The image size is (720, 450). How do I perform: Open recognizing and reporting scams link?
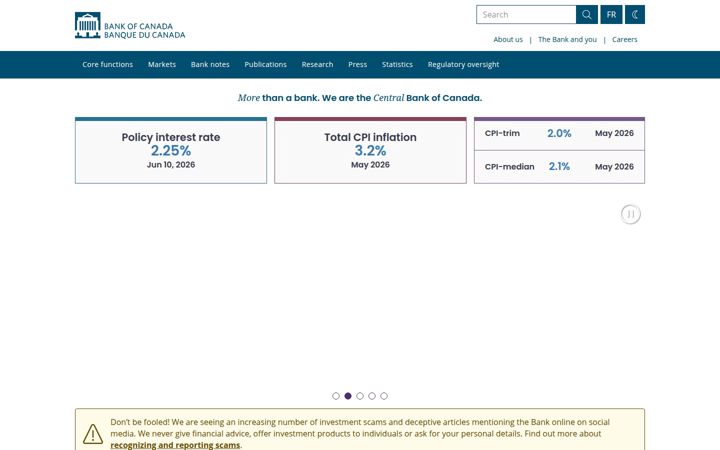click(175, 445)
